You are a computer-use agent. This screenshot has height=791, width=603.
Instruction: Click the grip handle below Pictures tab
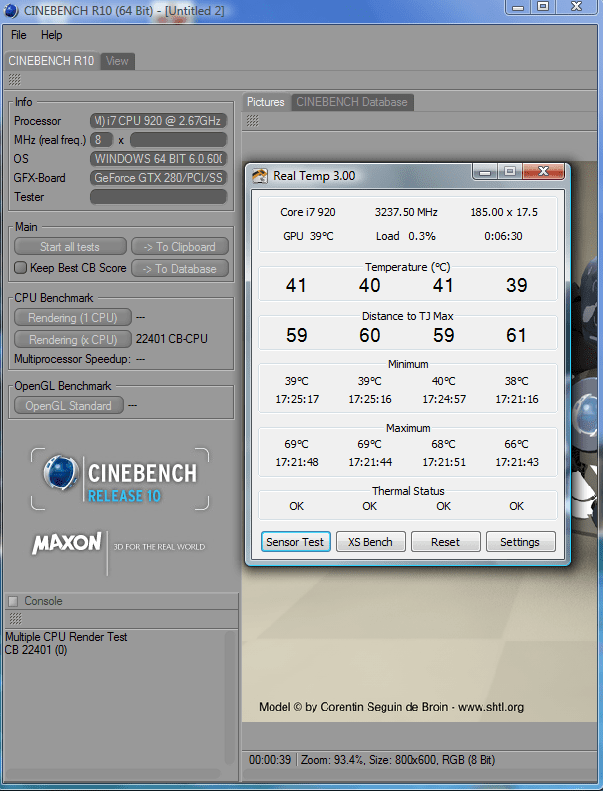(253, 121)
